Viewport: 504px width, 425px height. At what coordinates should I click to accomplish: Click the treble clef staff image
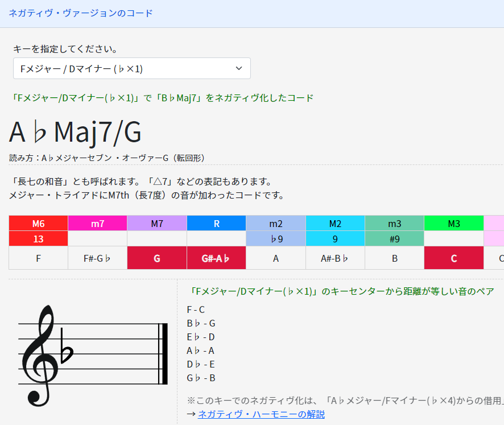pos(93,355)
